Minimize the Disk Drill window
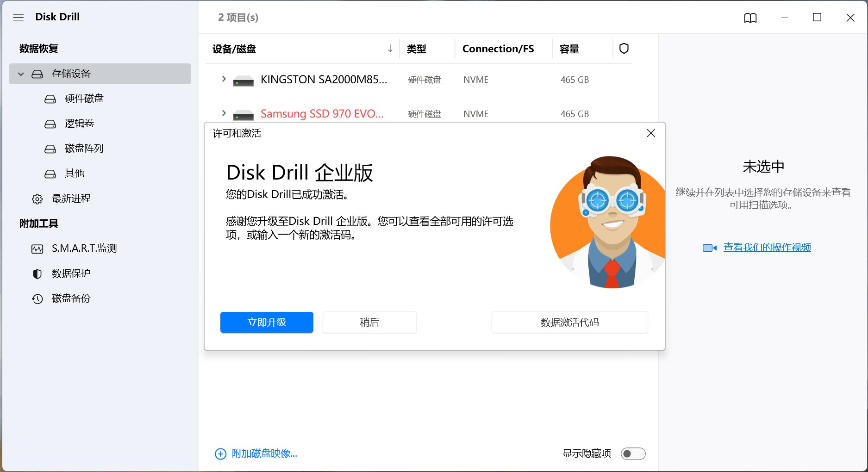Image resolution: width=868 pixels, height=472 pixels. tap(784, 18)
